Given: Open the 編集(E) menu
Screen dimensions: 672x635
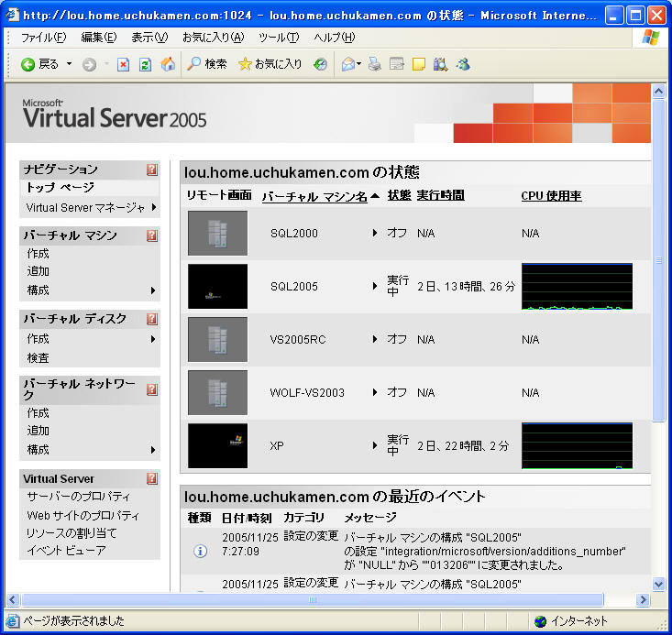Looking at the screenshot, I should (x=99, y=38).
